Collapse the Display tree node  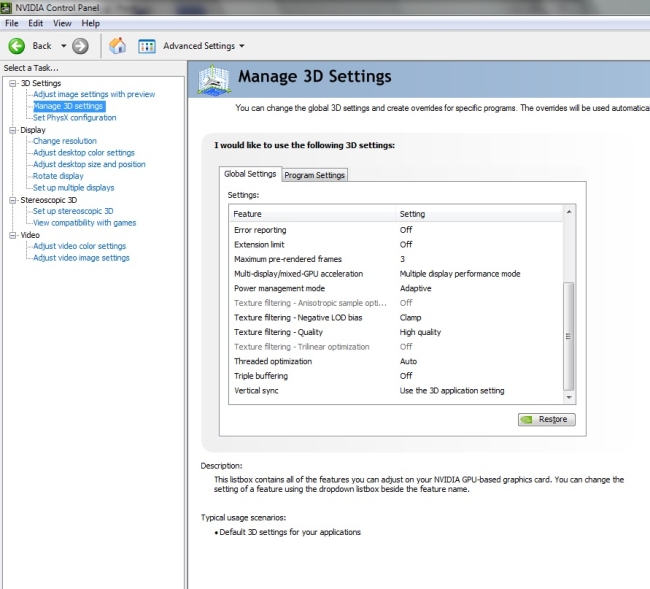click(x=13, y=130)
